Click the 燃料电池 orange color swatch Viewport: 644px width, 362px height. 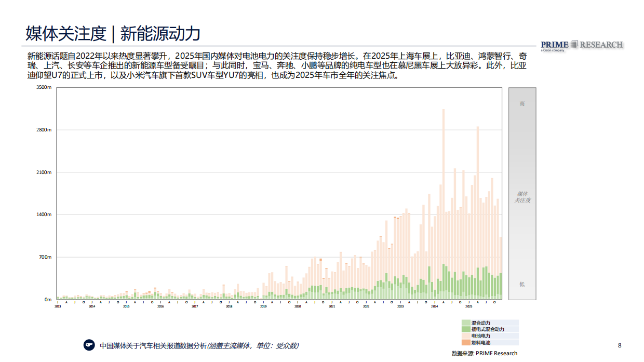465,342
